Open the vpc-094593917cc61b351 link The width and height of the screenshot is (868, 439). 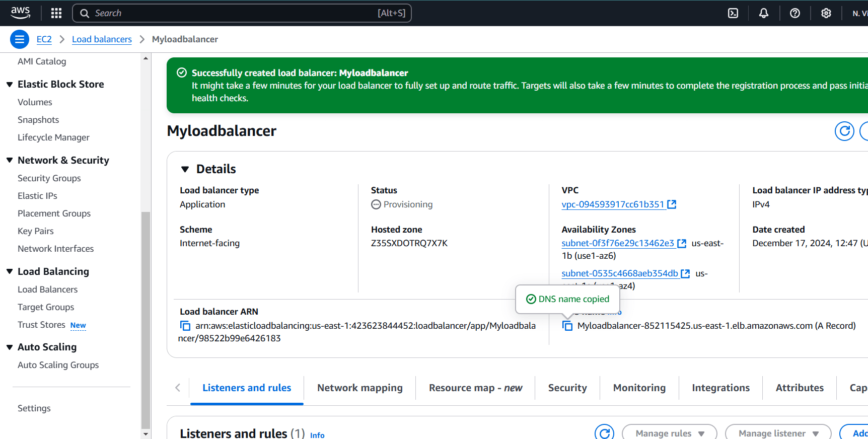click(x=613, y=204)
